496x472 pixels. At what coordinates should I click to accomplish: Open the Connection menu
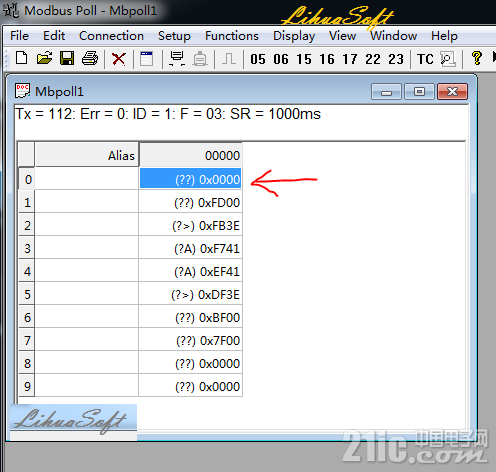[111, 36]
